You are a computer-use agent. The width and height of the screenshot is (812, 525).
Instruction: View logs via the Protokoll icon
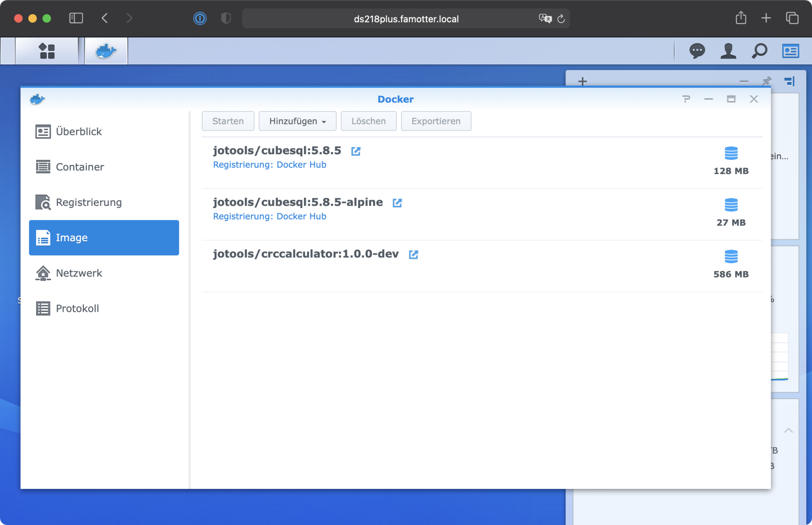[x=43, y=308]
